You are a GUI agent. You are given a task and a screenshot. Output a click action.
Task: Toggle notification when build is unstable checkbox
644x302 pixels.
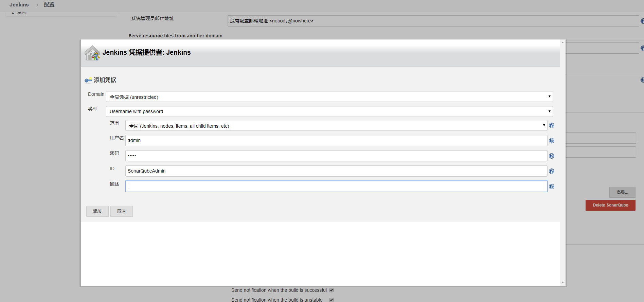pos(332,300)
